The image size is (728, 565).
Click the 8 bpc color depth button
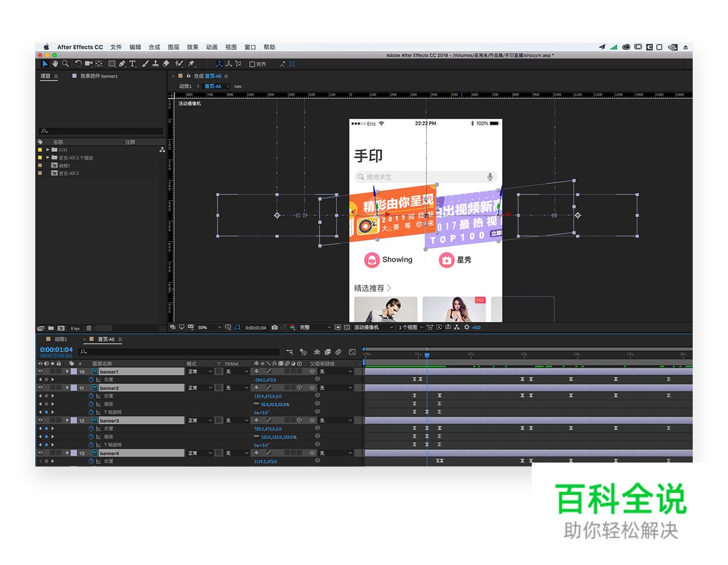pos(75,328)
